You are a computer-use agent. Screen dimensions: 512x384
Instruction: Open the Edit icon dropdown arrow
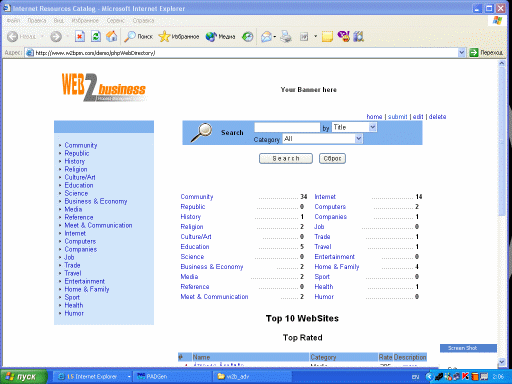pos(315,36)
